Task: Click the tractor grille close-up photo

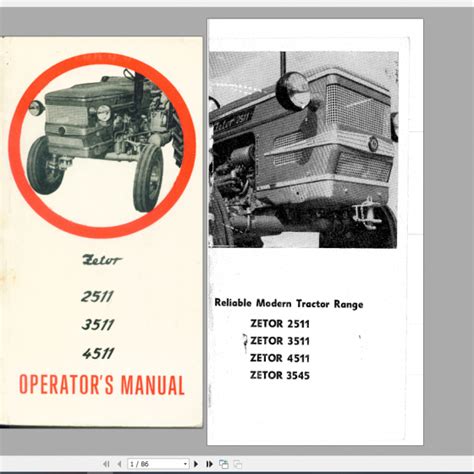Action: [303, 149]
